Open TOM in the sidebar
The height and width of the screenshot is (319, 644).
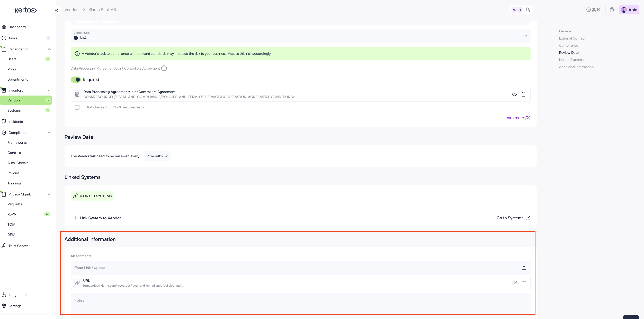pyautogui.click(x=12, y=225)
